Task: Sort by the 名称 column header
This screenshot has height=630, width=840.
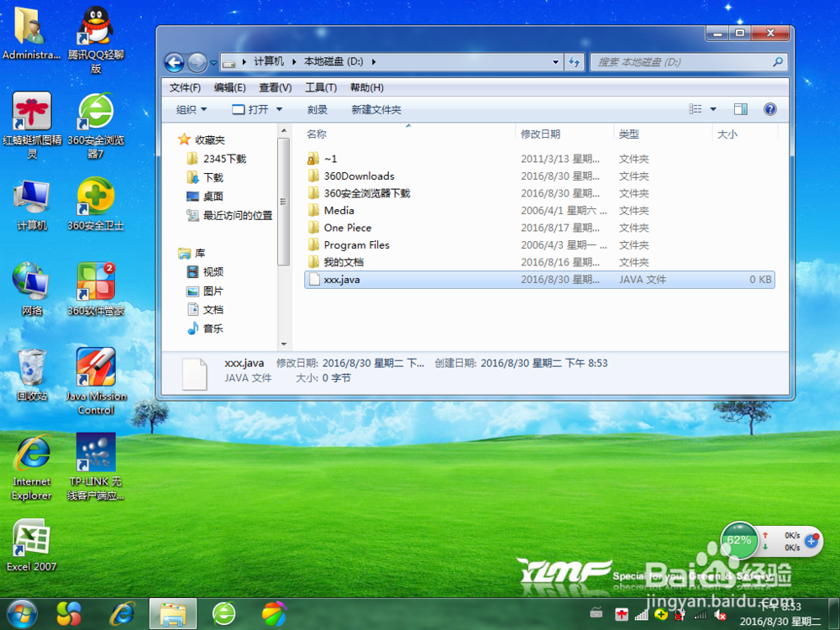Action: [317, 134]
